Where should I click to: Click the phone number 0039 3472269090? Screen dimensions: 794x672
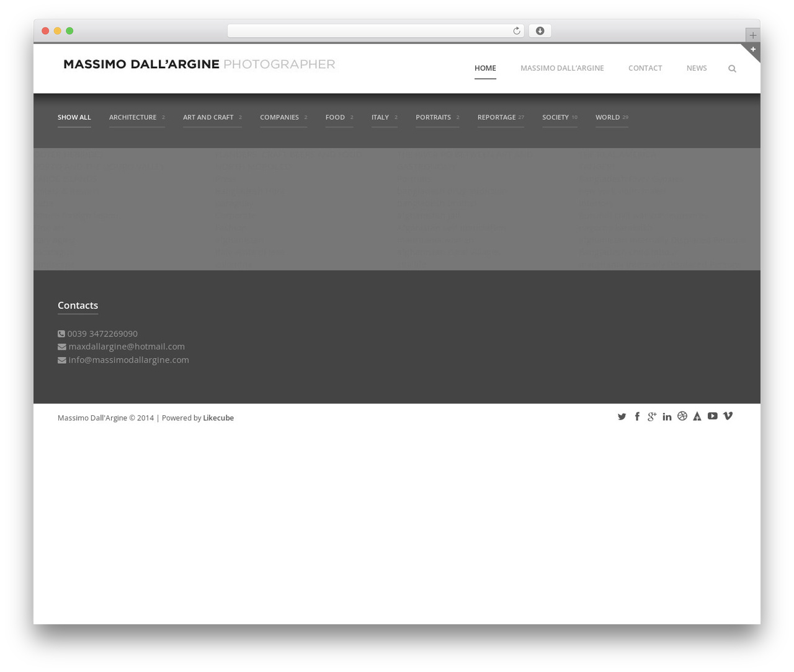coord(102,334)
